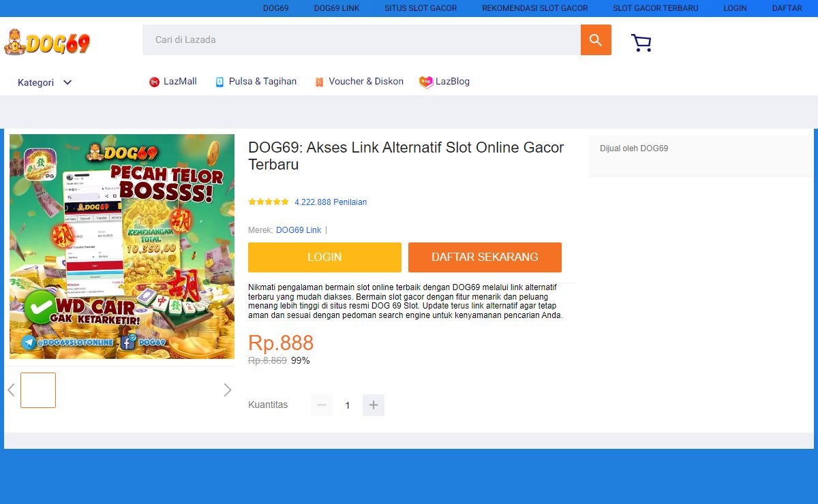The width and height of the screenshot is (818, 504).
Task: Click the Rp.888 price text
Action: point(281,343)
